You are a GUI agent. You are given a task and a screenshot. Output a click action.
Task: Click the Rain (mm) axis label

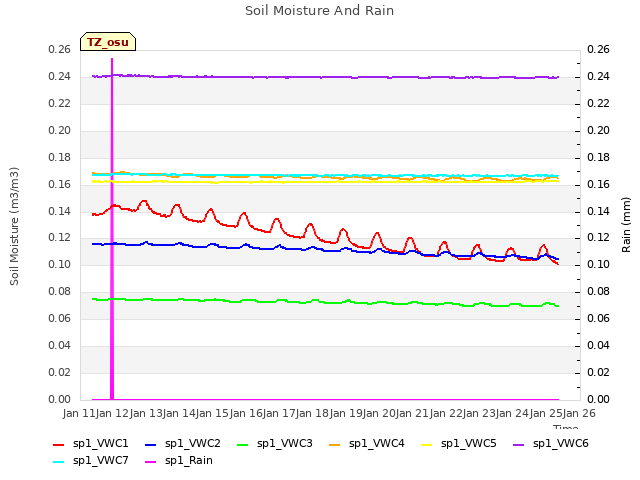coord(626,225)
